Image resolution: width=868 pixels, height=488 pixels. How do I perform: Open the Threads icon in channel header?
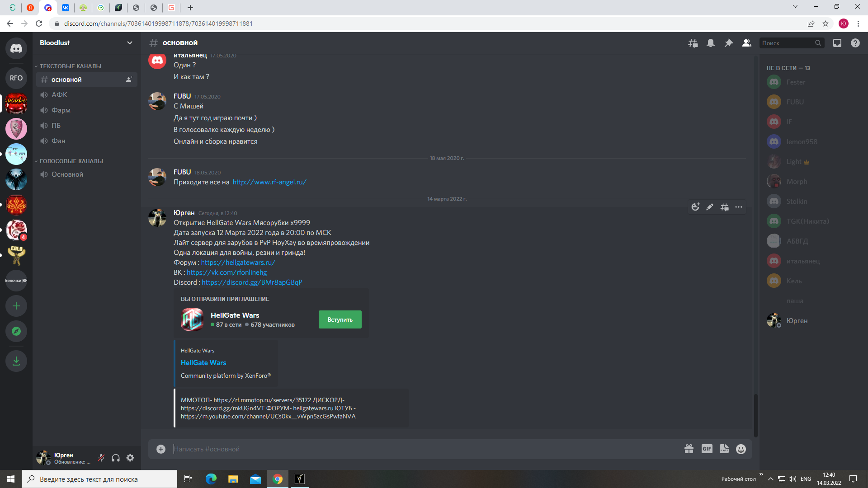pos(693,43)
